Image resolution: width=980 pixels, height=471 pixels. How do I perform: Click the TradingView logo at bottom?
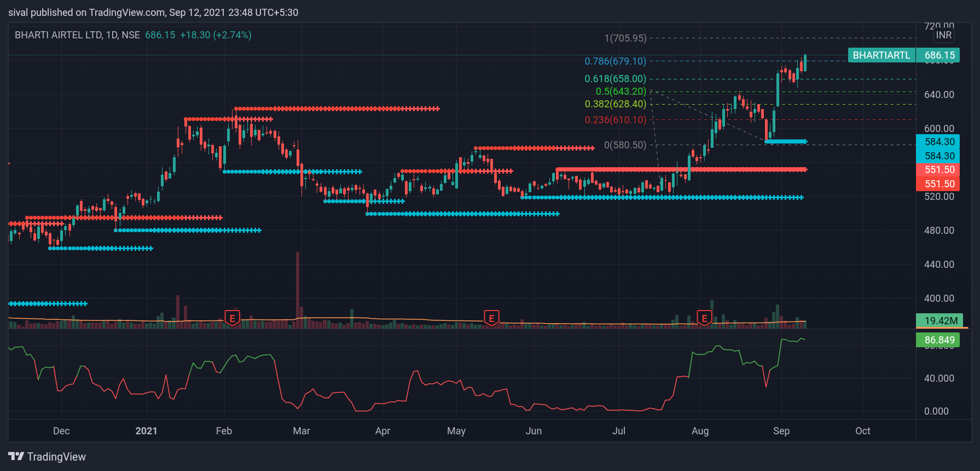click(x=47, y=457)
